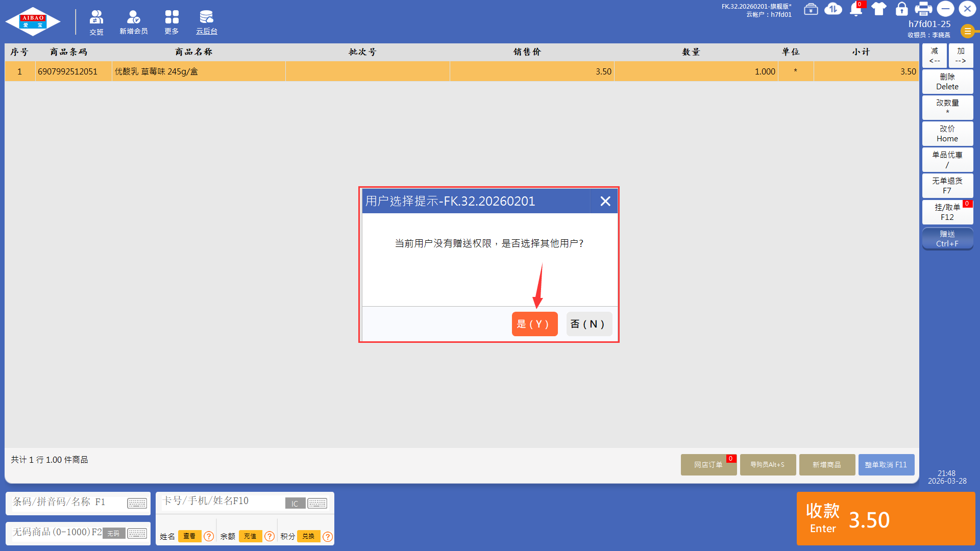This screenshot has width=980, height=551.
Task: Open the 更多 grid menu
Action: 171,22
